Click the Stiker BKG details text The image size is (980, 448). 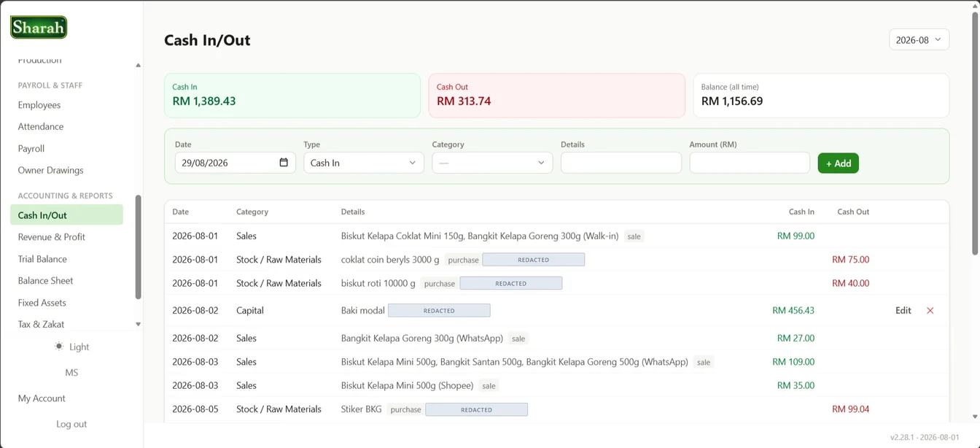(x=361, y=409)
